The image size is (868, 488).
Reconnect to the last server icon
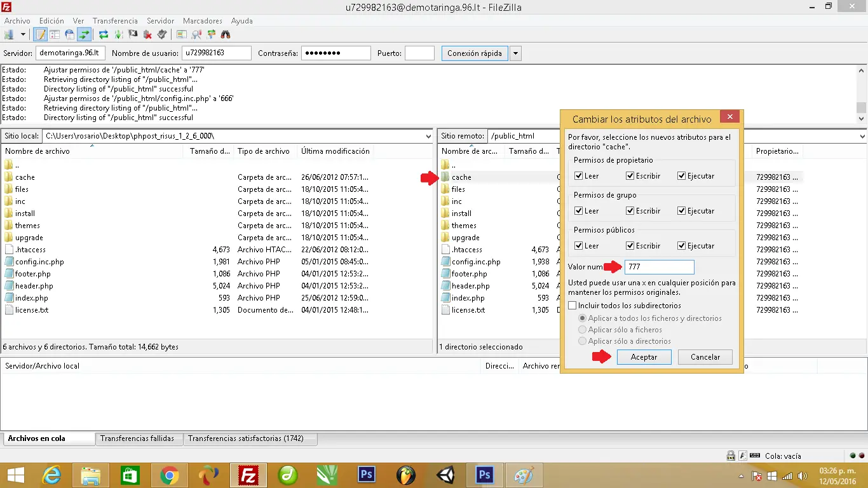click(x=162, y=34)
